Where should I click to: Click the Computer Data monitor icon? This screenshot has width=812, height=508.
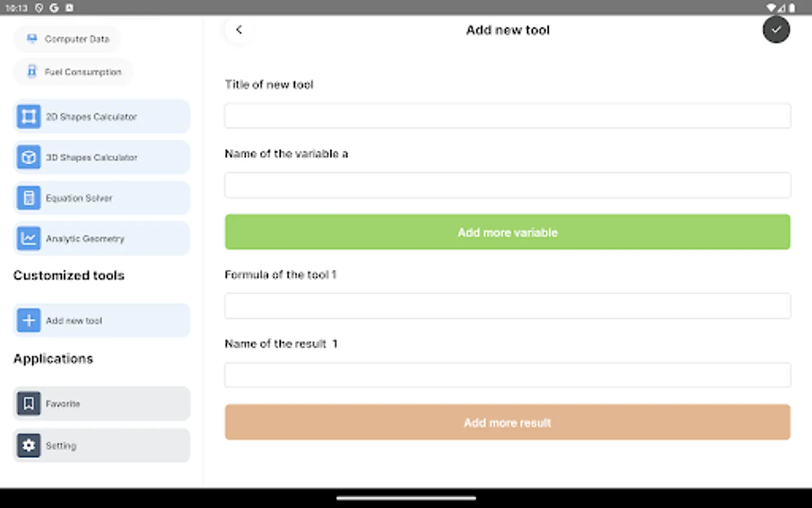31,38
